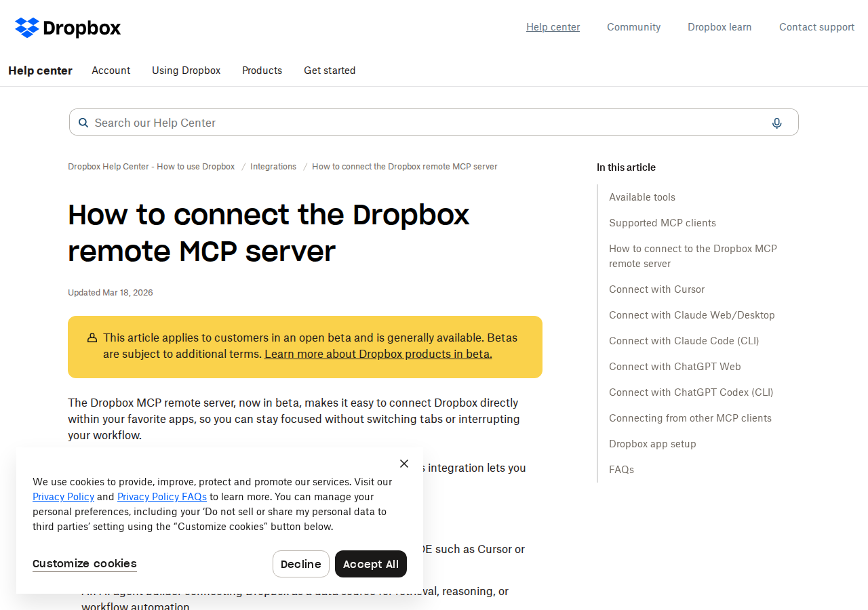Go to Community page
Screen dimensions: 868x610
pos(633,27)
